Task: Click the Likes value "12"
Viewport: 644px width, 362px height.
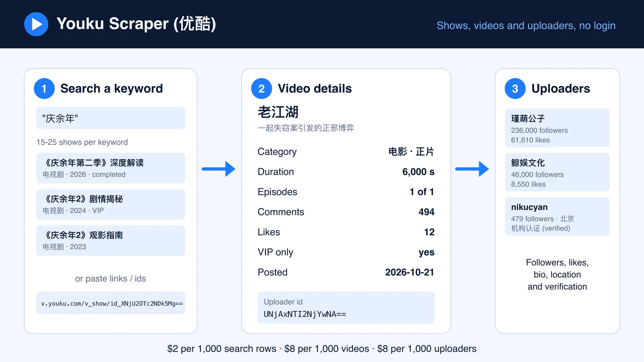Action: 429,232
